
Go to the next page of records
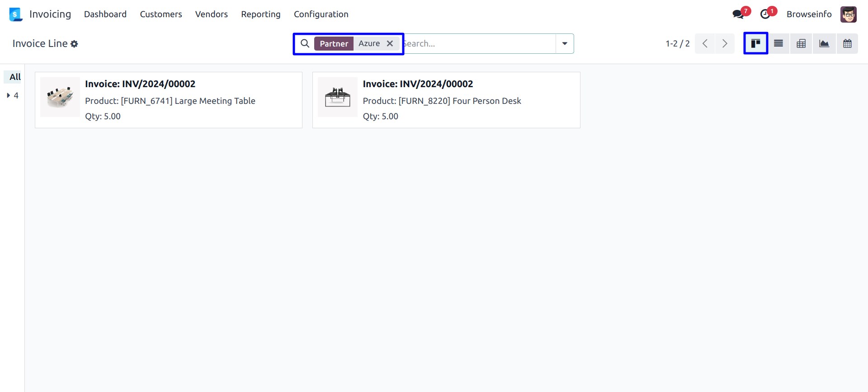725,43
